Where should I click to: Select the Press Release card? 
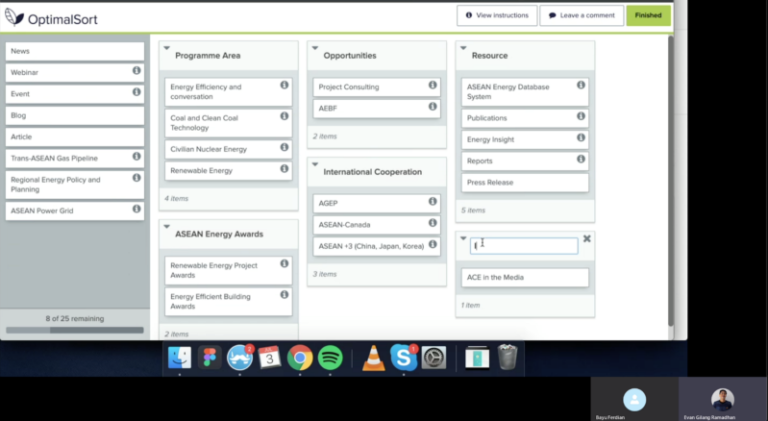525,183
